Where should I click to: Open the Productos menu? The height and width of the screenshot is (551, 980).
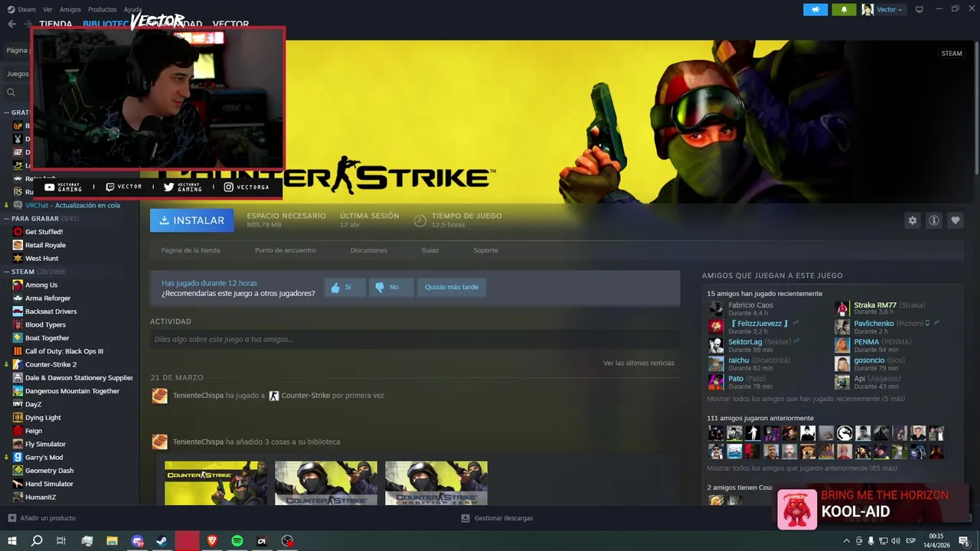(x=102, y=9)
